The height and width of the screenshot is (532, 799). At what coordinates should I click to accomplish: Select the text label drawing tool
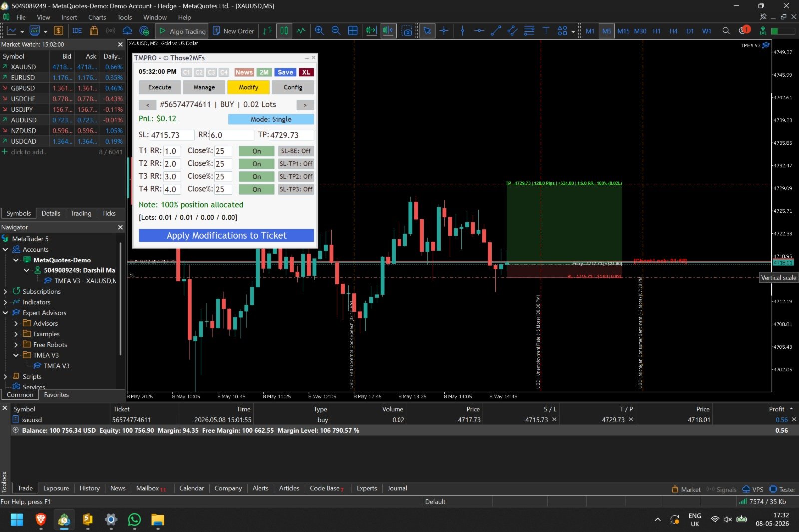pyautogui.click(x=546, y=31)
